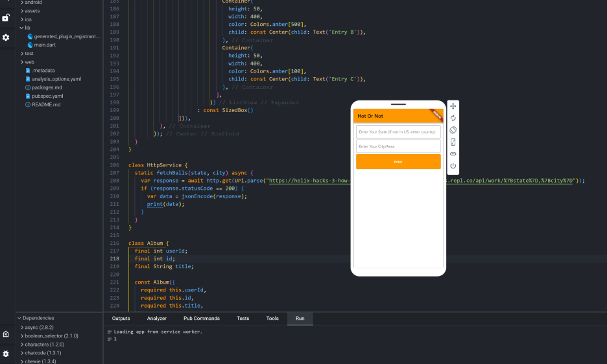Viewport: 607px width, 364px height.
Task: Click log line icon beside 'Loading app'
Action: coord(110,332)
